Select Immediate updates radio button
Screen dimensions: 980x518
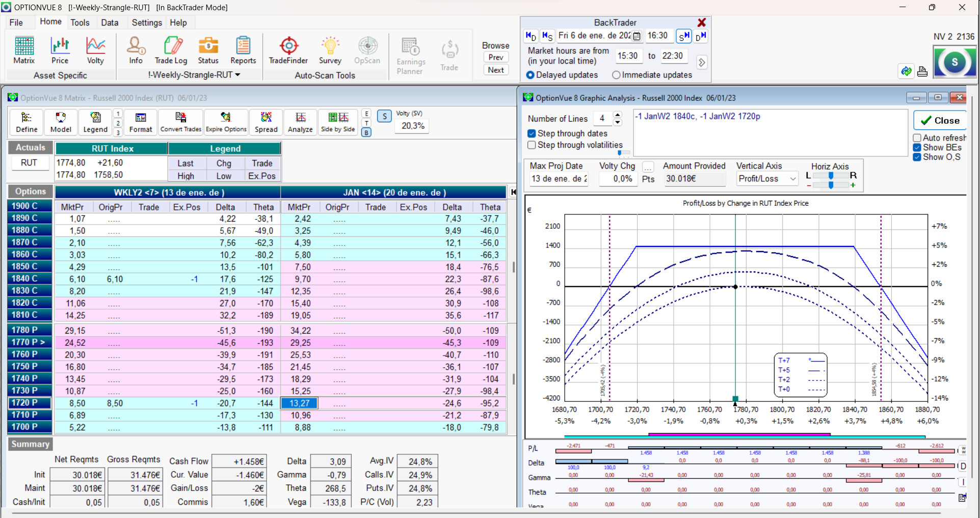(x=616, y=75)
